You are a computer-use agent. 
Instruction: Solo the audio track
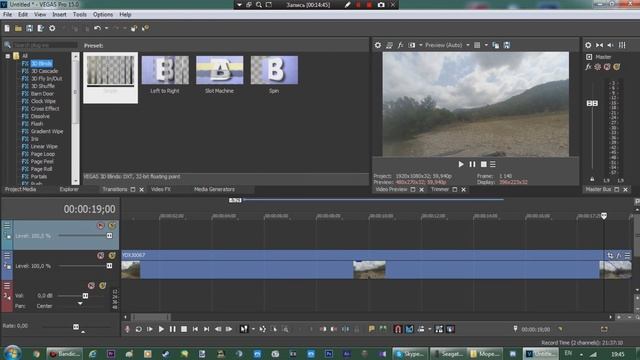102,286
